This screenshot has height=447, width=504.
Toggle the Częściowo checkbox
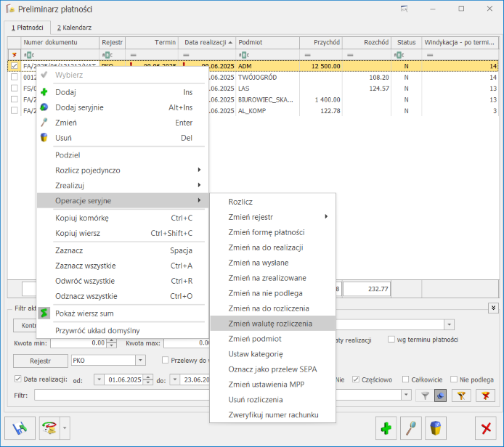click(356, 380)
